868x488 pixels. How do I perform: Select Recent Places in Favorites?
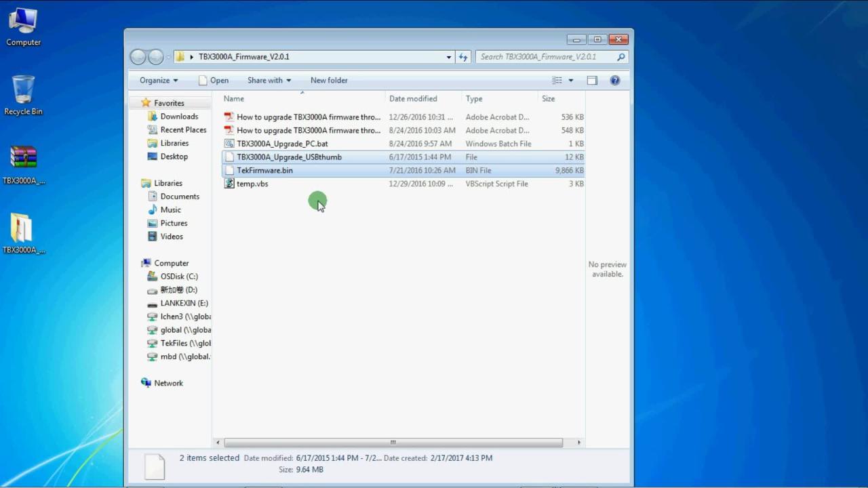(x=183, y=129)
